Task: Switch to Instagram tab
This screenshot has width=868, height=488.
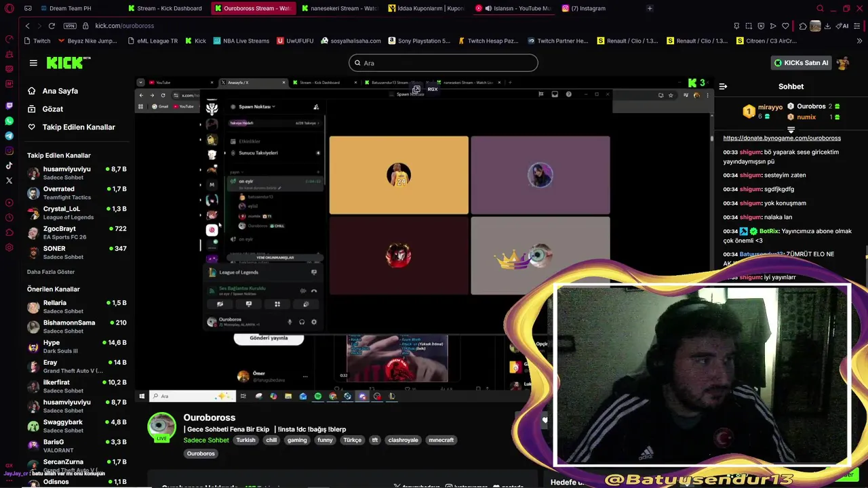Action: click(587, 8)
